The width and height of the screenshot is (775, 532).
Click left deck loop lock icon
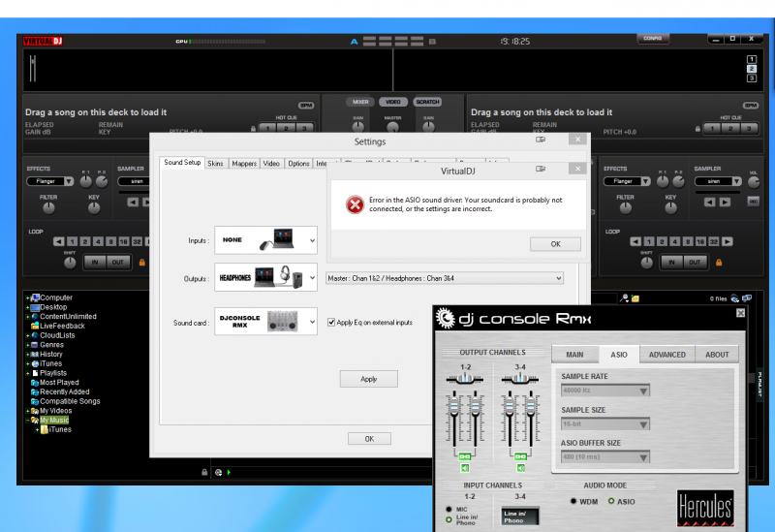[142, 262]
